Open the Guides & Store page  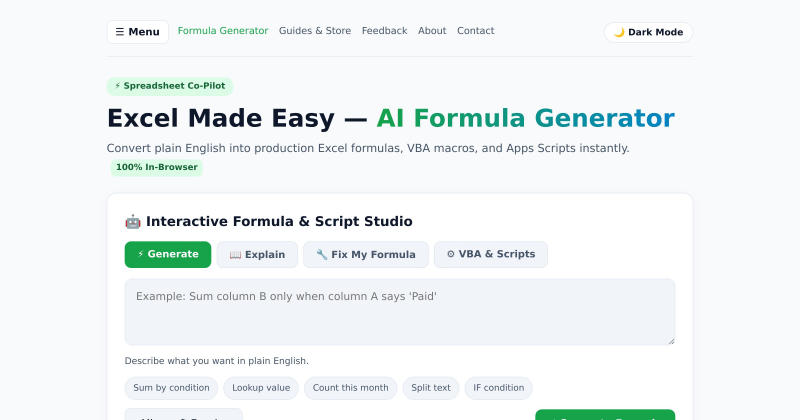click(315, 31)
